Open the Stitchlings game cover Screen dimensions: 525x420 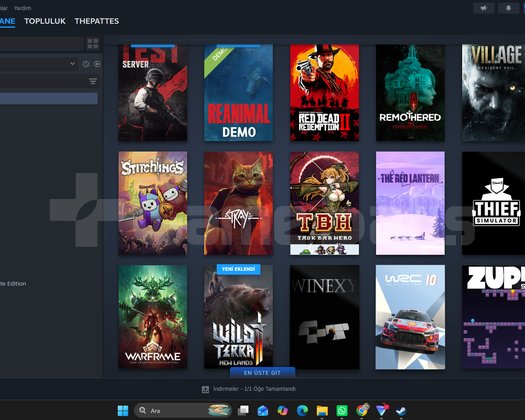[153, 203]
